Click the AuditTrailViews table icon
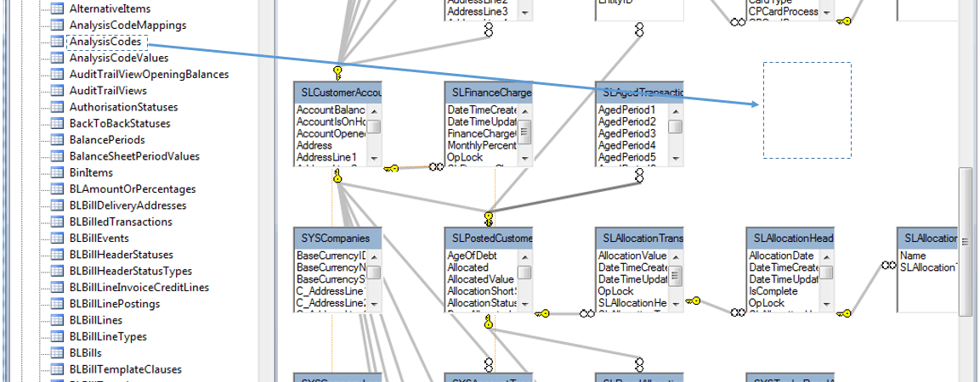 tap(57, 91)
